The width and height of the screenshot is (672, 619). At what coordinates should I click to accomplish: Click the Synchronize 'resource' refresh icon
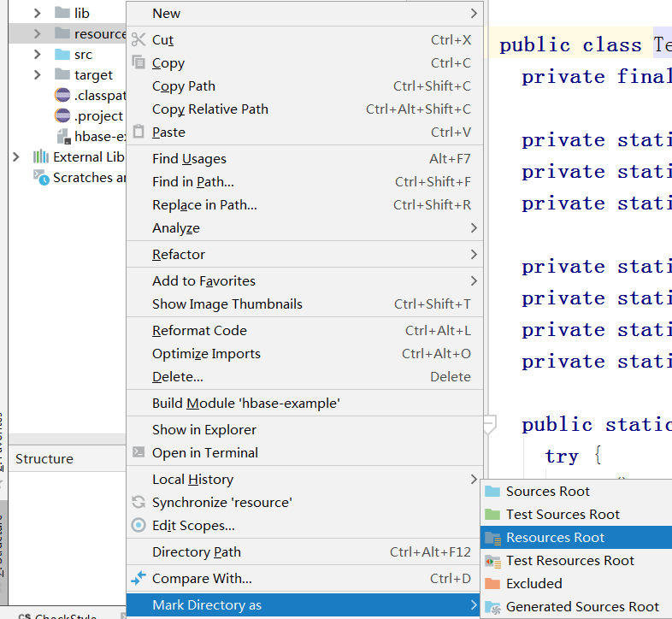coord(139,502)
